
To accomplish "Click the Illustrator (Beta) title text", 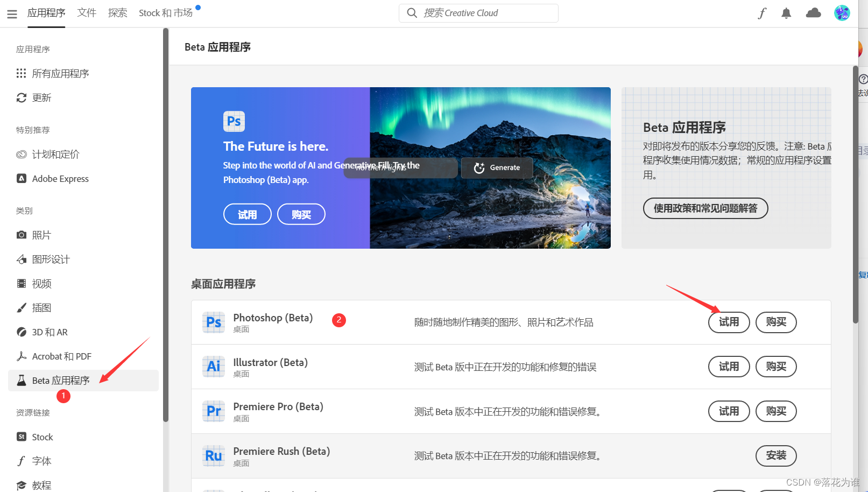I will [271, 362].
